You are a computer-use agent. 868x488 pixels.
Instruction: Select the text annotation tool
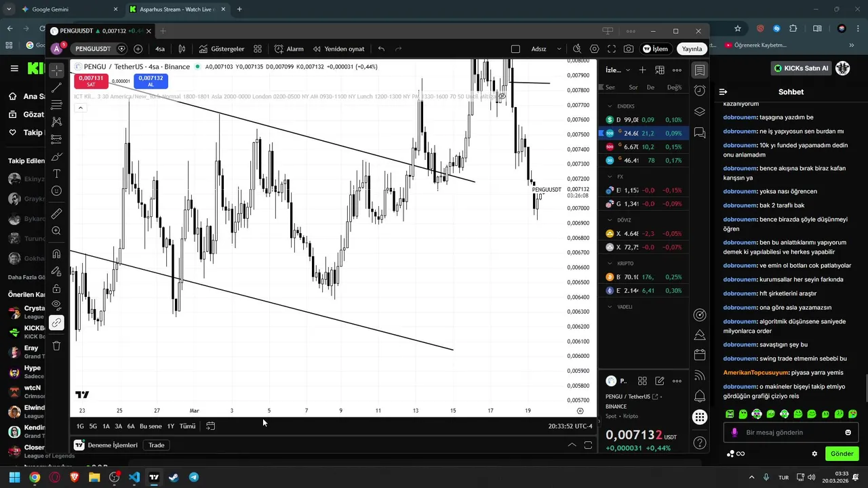[57, 174]
